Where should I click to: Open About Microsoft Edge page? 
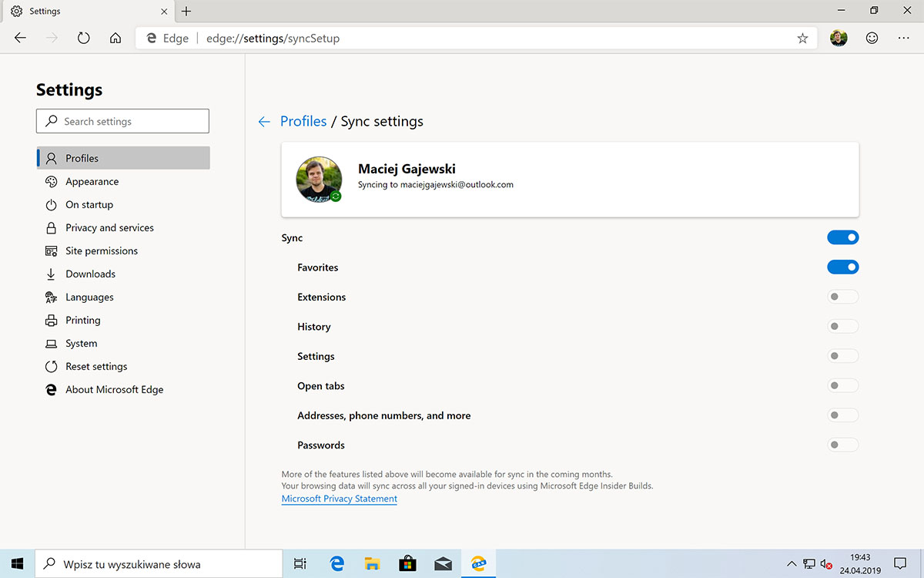(123, 390)
